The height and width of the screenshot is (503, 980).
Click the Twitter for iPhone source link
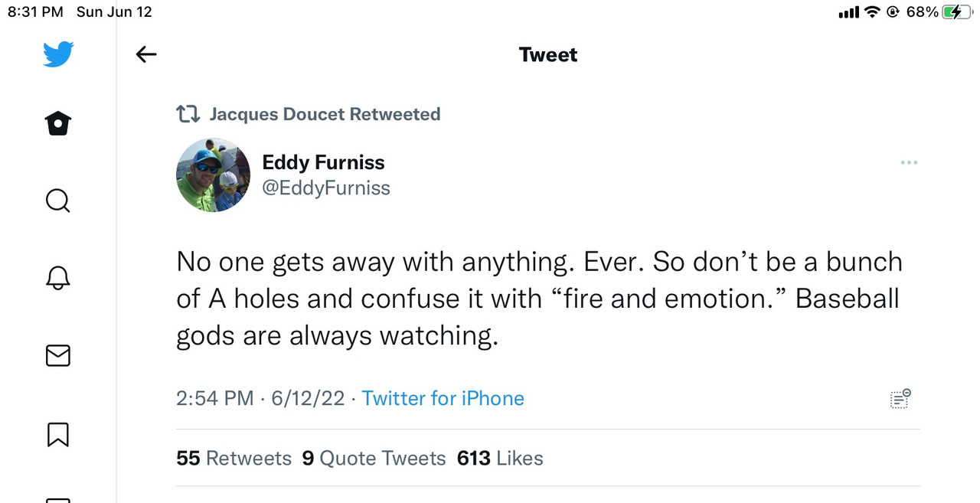443,398
